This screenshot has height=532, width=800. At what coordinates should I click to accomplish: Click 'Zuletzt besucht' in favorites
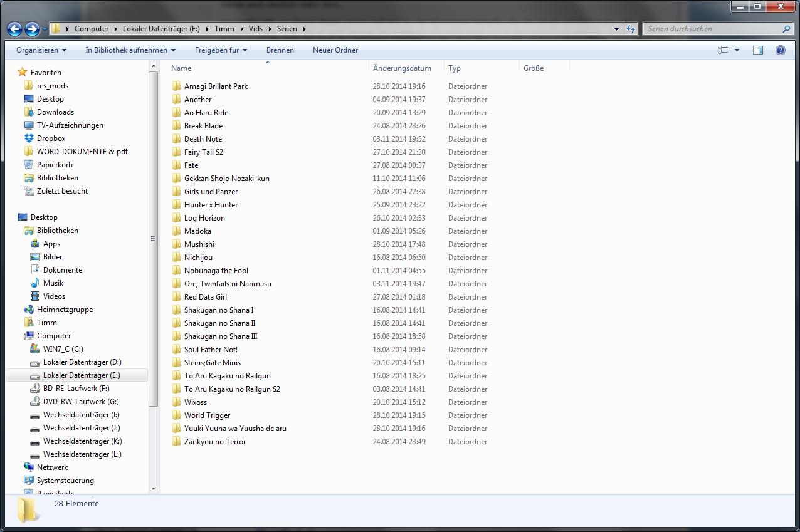[x=62, y=191]
